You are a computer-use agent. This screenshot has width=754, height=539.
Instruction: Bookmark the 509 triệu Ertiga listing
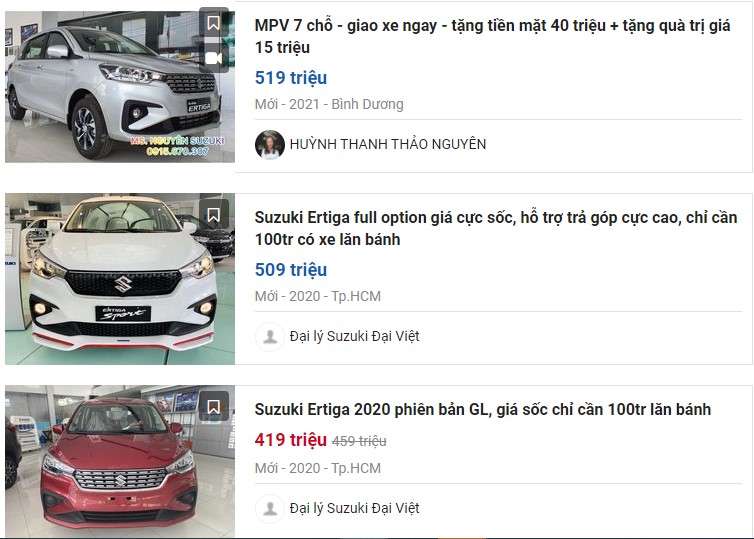(x=214, y=215)
